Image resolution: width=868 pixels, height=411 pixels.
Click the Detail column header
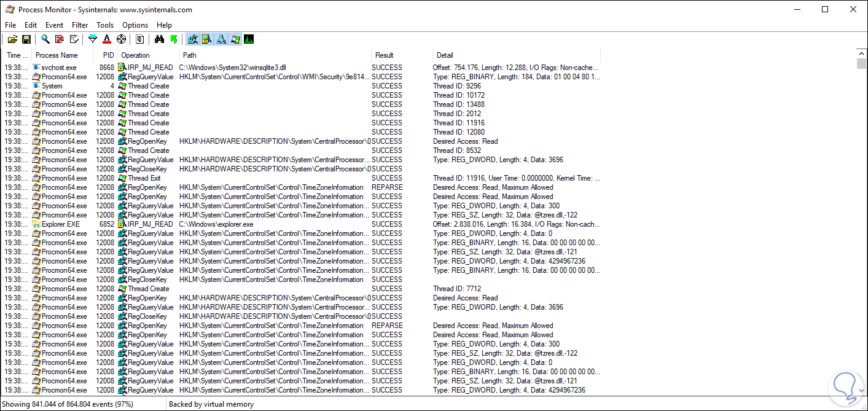(517, 55)
